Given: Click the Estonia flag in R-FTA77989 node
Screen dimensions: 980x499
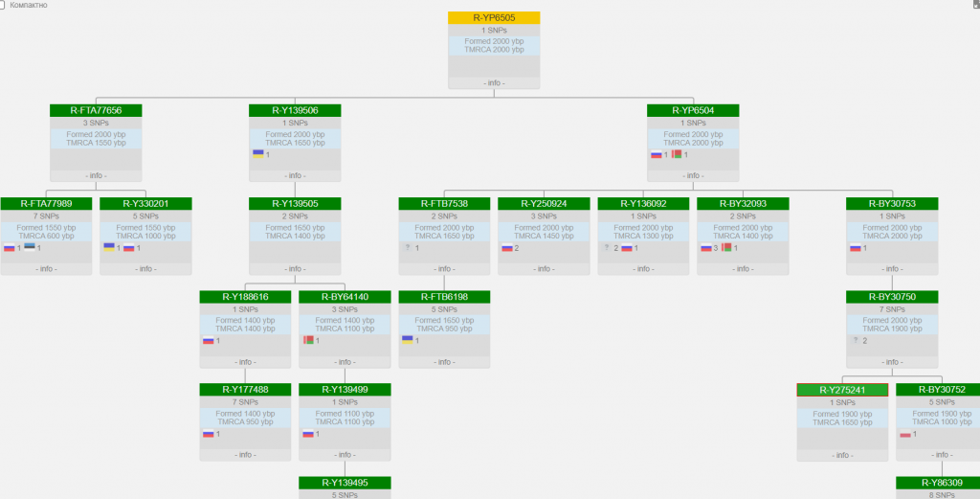Looking at the screenshot, I should tap(30, 247).
